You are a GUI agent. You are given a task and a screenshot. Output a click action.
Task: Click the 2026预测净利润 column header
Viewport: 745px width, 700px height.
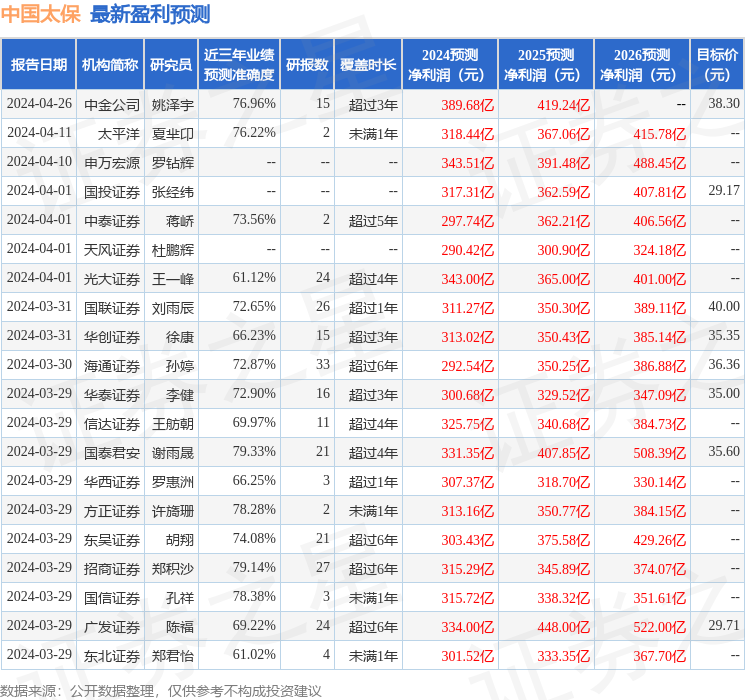tap(642, 64)
